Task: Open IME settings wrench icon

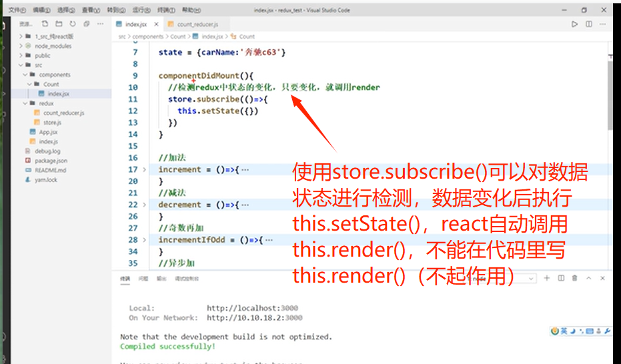Action: pos(607,331)
